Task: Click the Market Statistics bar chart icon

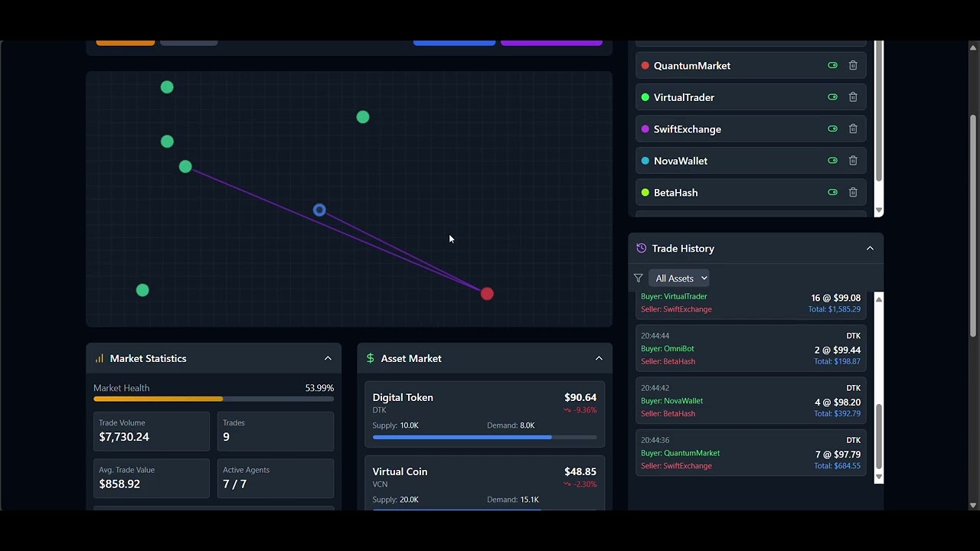Action: [100, 358]
